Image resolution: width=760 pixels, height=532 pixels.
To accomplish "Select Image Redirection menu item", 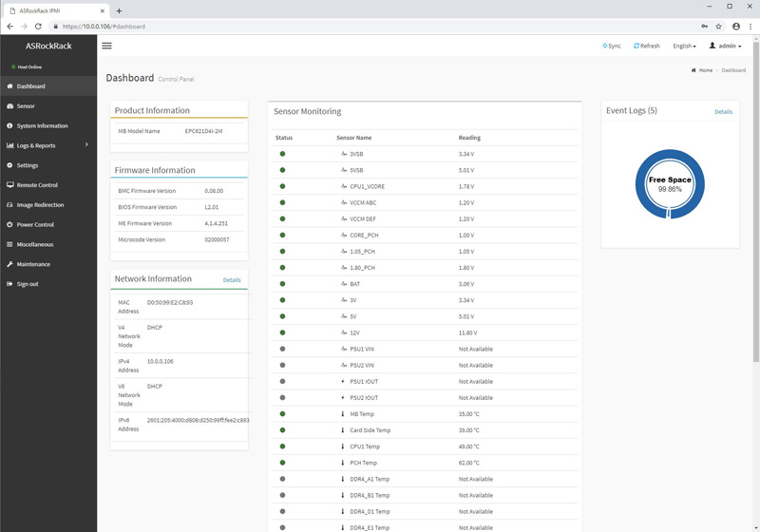I will click(40, 205).
